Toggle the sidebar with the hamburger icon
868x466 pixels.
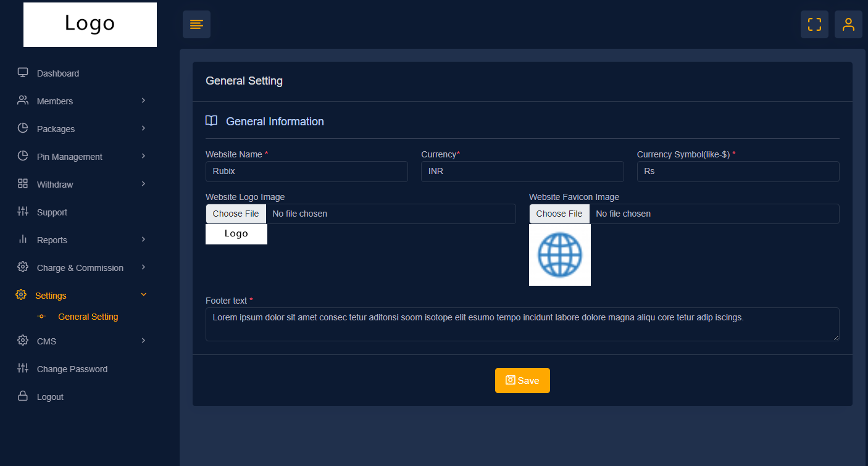click(x=196, y=25)
